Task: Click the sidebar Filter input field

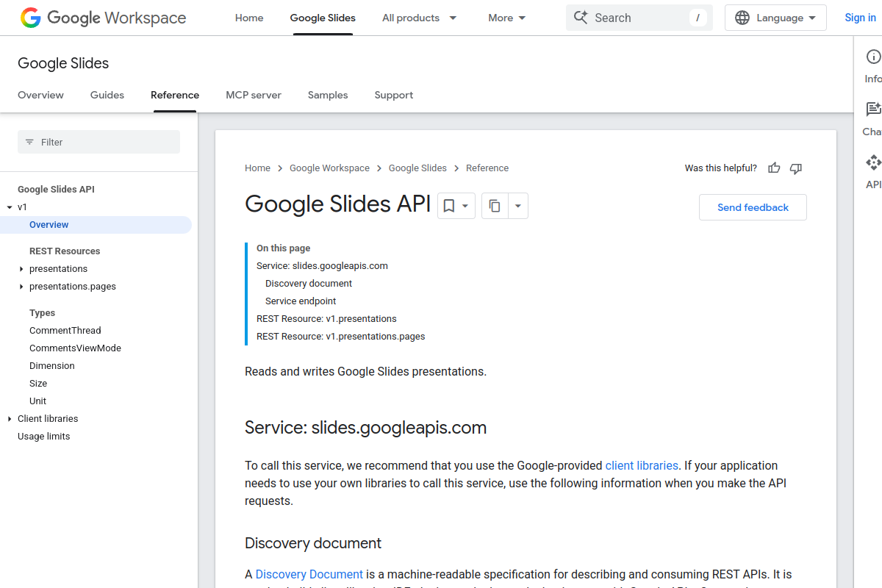Action: (98, 142)
